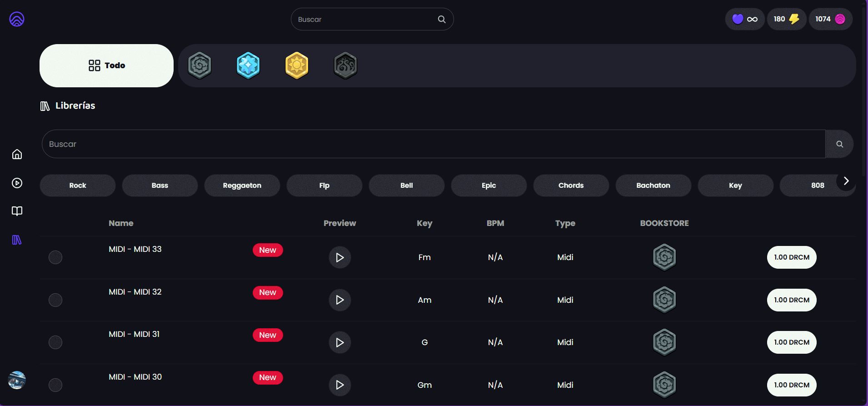Click the home icon in the sidebar
The height and width of the screenshot is (406, 868).
(17, 155)
